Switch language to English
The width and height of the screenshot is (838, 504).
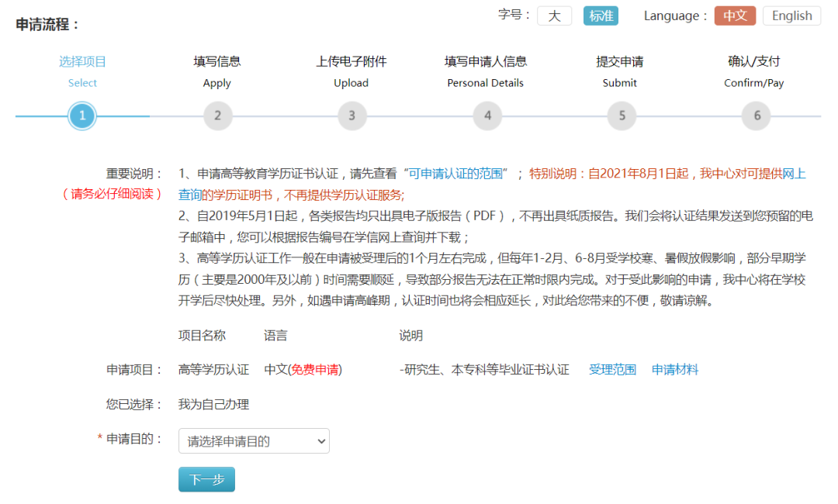pos(791,16)
